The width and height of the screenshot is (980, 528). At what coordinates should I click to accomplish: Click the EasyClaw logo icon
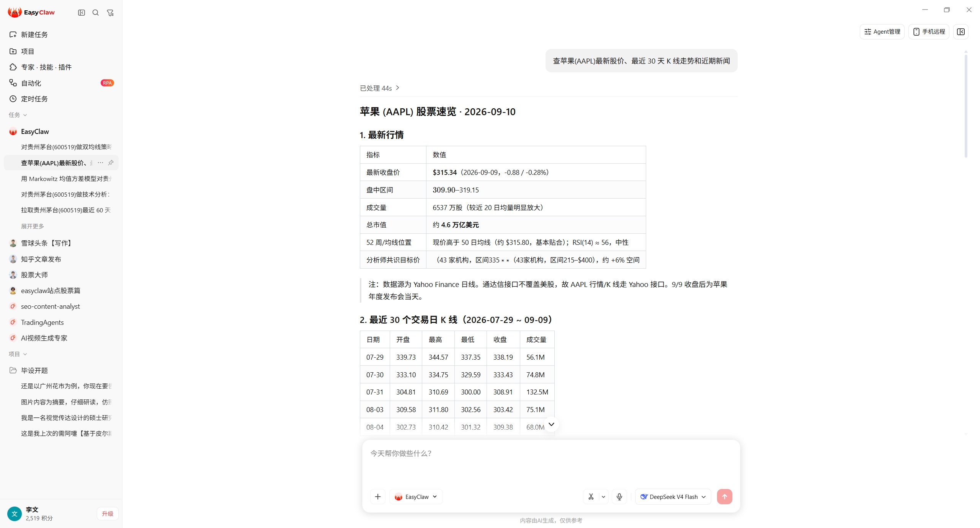click(x=15, y=12)
